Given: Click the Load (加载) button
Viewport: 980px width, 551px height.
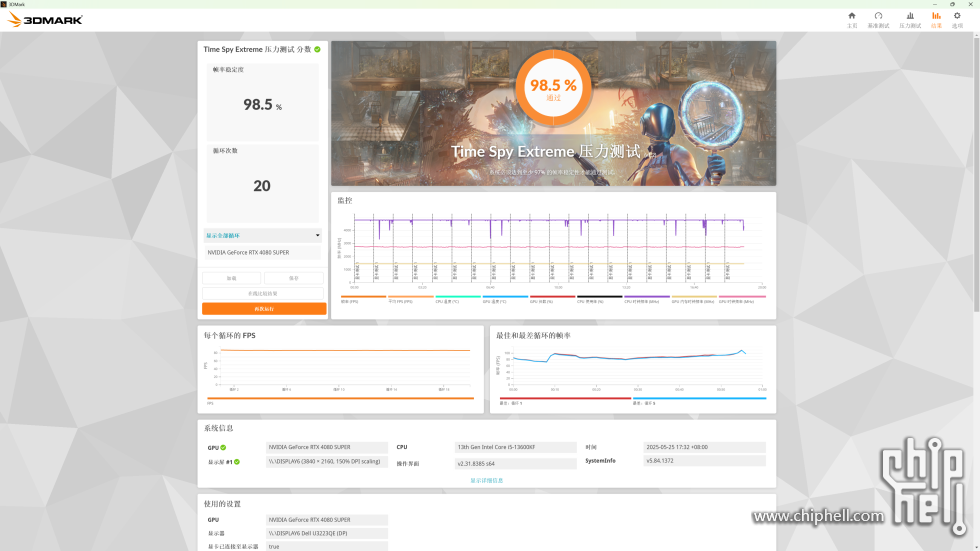Looking at the screenshot, I should 231,278.
